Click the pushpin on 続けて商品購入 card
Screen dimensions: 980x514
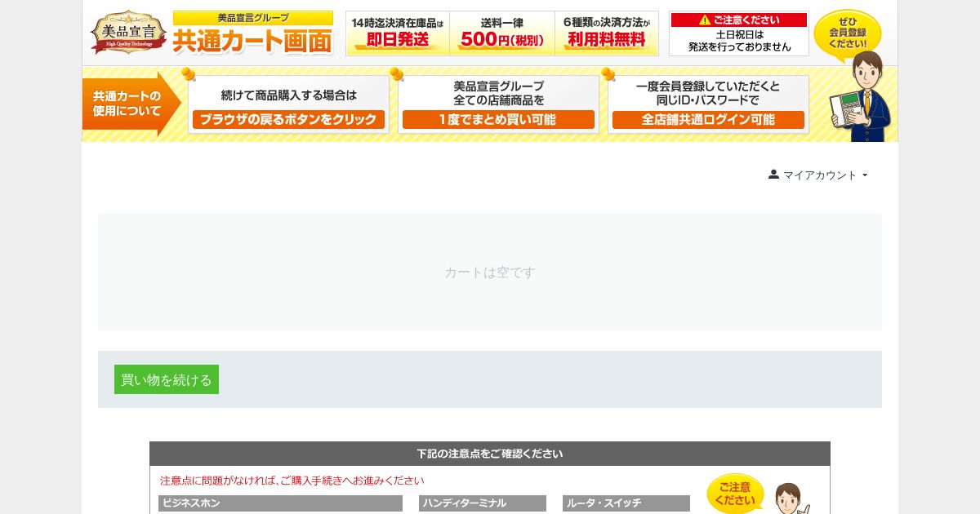[x=189, y=74]
